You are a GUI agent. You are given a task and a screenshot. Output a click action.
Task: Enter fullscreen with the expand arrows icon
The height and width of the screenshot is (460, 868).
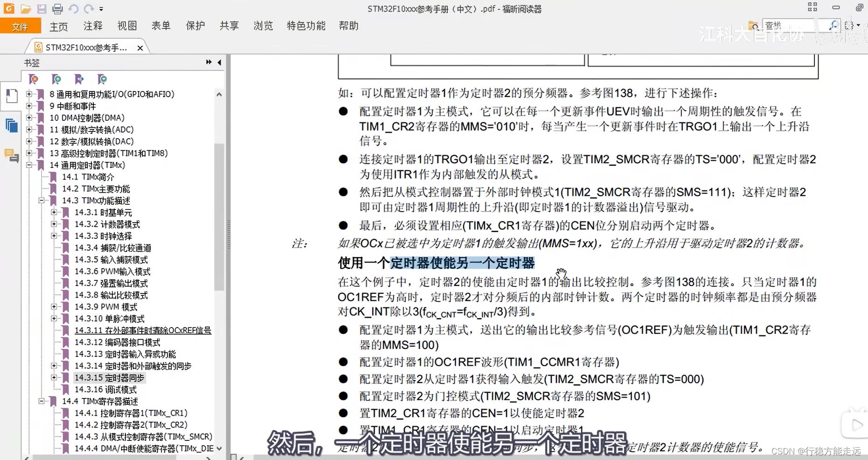(x=812, y=7)
